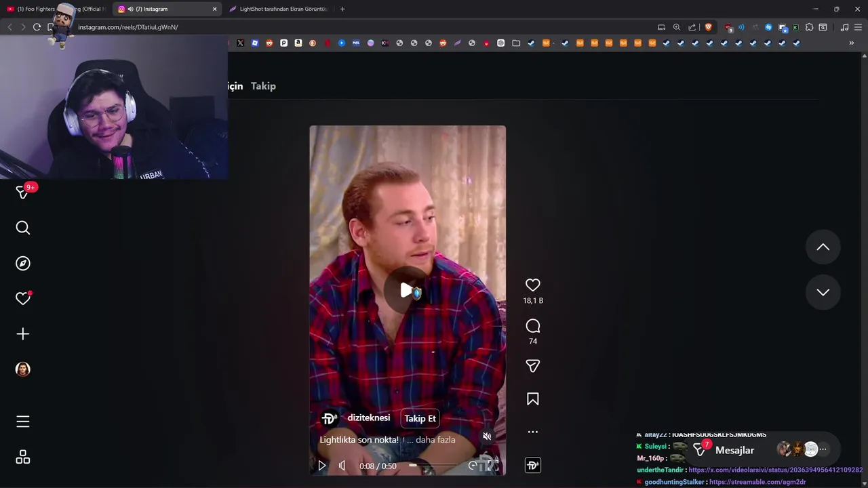This screenshot has height=488, width=868.
Task: Open the reel's three-dot options menu
Action: click(x=533, y=432)
